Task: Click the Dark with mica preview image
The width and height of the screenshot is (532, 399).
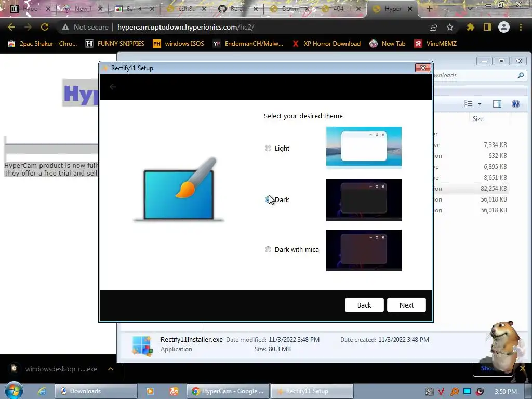Action: 364,250
